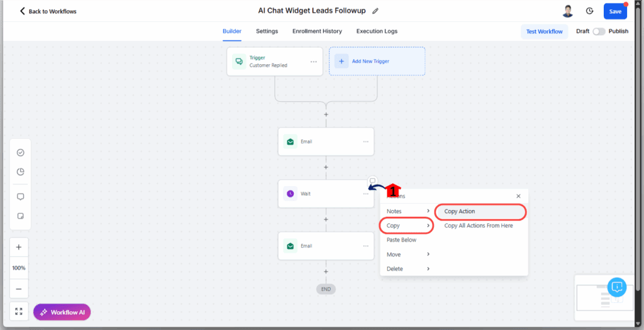Viewport: 644px width, 330px height.
Task: Click the Test Workflow button
Action: tap(544, 31)
